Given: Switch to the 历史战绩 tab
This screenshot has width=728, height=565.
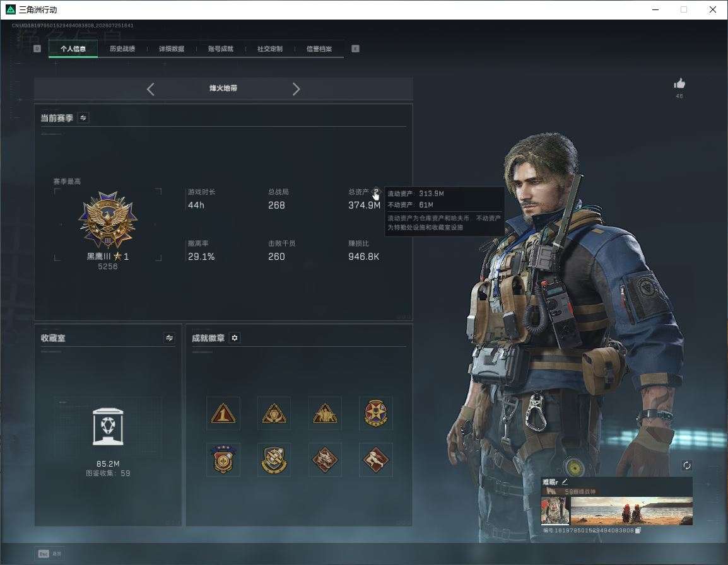Looking at the screenshot, I should pos(122,49).
